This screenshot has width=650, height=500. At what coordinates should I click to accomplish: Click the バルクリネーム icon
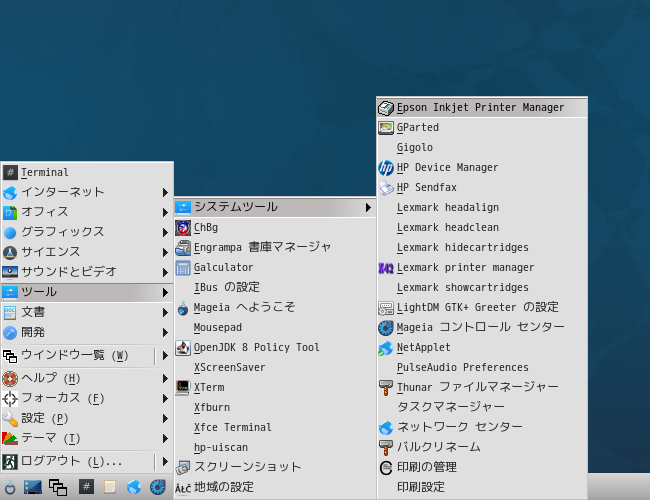coord(386,447)
